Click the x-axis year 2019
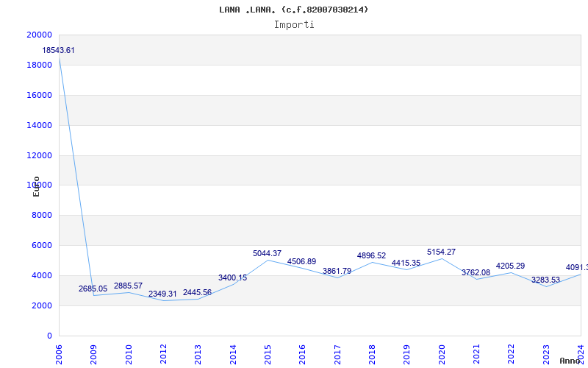Viewport: 588px width, 368px height. (x=407, y=355)
